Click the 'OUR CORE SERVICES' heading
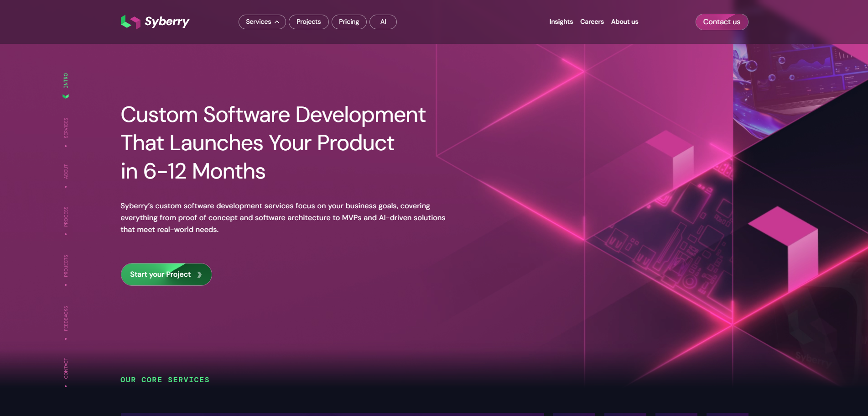Viewport: 868px width, 416px height. tap(165, 380)
